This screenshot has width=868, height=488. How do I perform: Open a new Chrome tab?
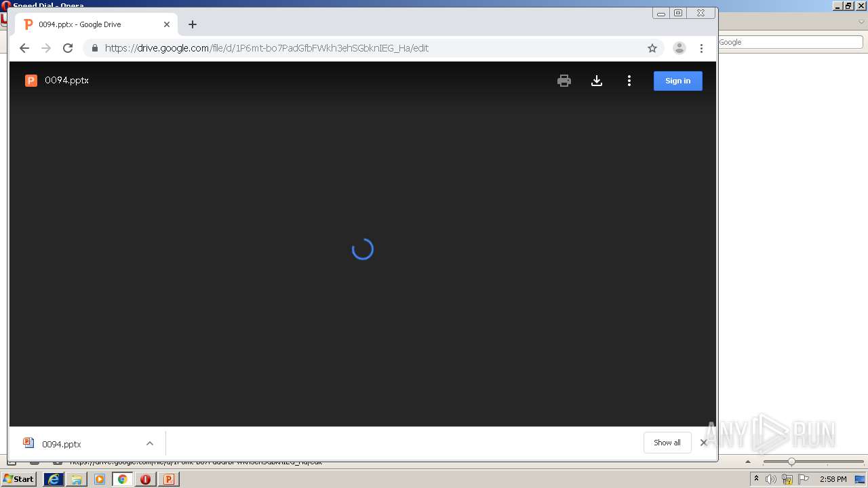click(193, 24)
